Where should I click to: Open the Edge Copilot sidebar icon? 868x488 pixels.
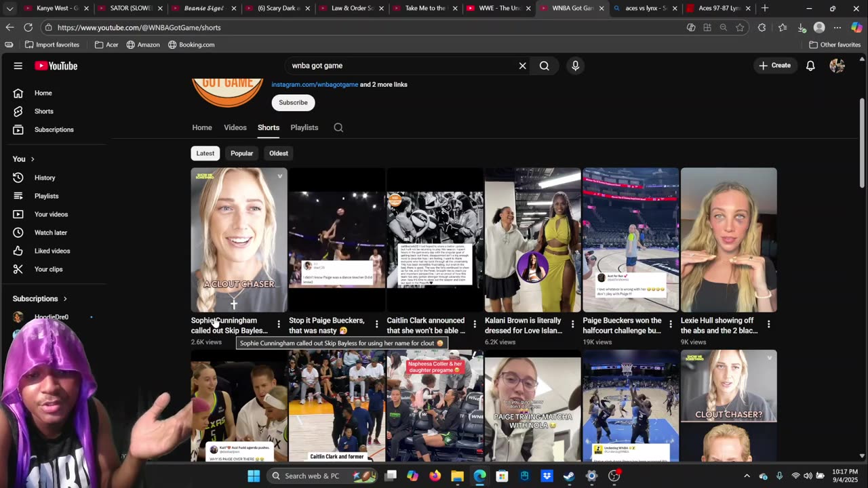point(856,28)
